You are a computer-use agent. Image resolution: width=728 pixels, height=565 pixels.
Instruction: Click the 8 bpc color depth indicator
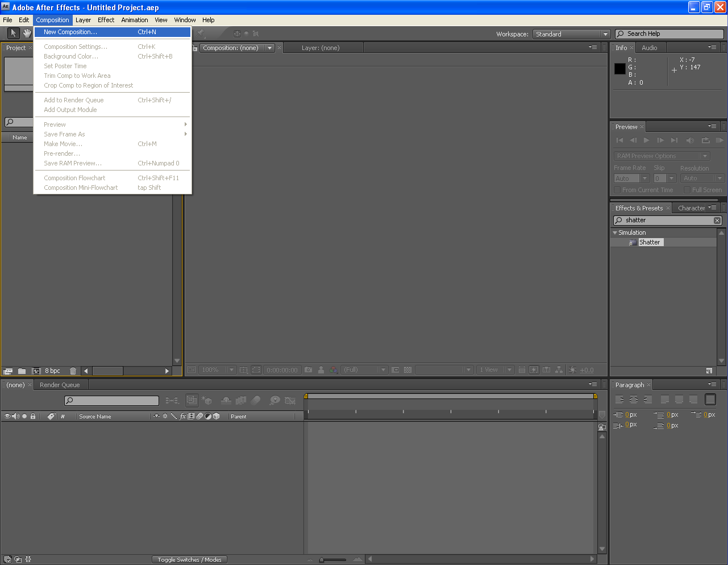coord(52,371)
